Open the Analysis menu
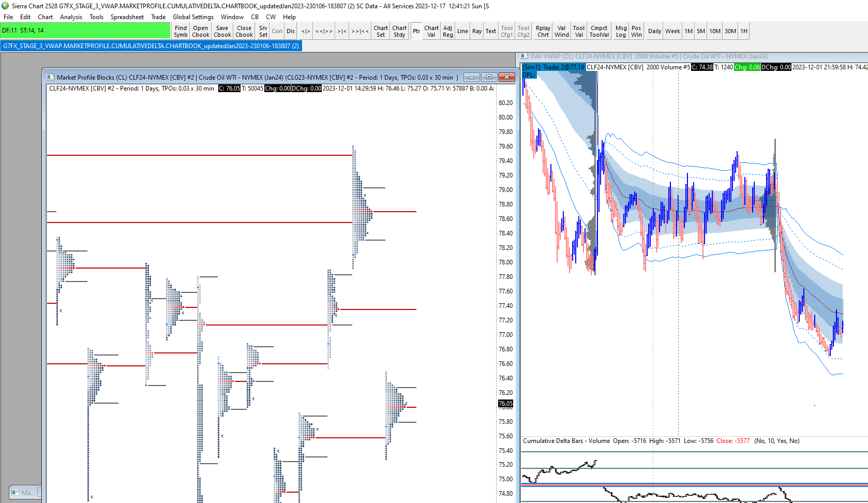Viewport: 868px width, 503px height. pos(71,17)
